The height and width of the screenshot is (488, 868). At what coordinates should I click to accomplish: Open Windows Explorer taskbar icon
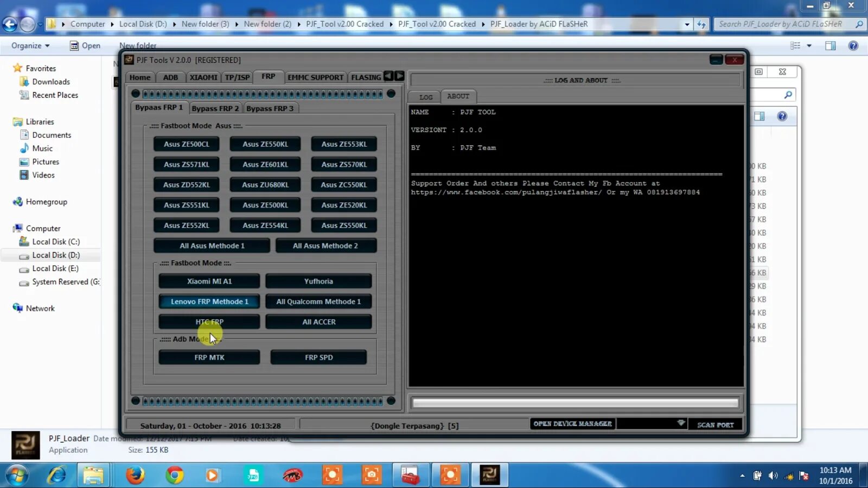[x=93, y=476]
